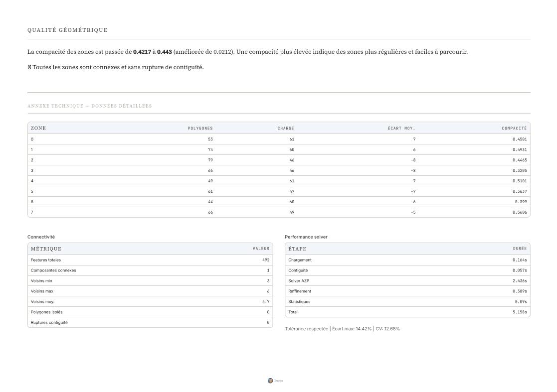Click compacité value 0.399
Viewport: 557px width, 392px height.
tap(521, 202)
